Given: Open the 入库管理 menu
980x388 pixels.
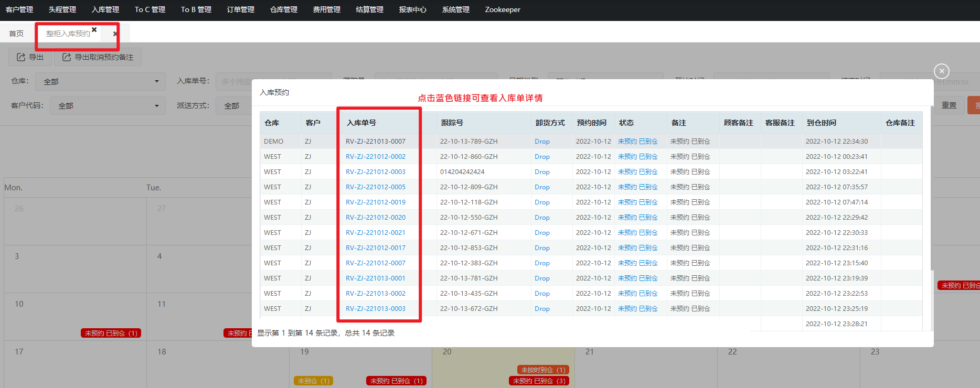Looking at the screenshot, I should pyautogui.click(x=105, y=9).
